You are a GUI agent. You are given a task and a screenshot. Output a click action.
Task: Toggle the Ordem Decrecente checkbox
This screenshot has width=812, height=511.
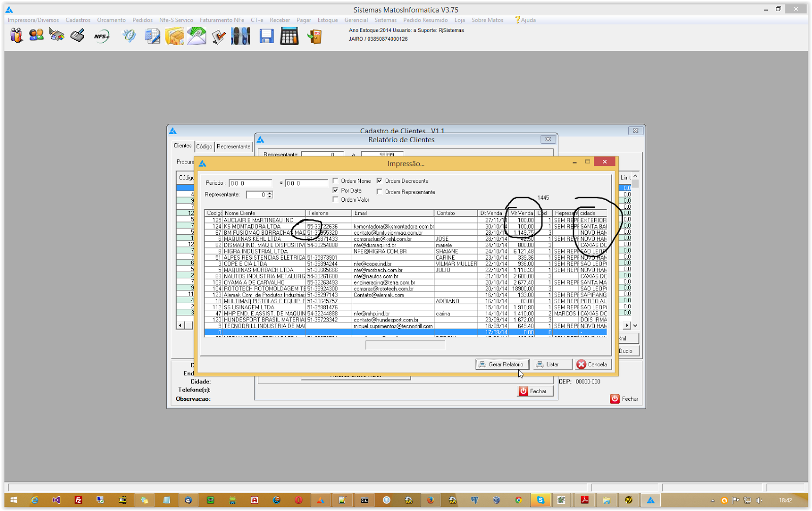tap(380, 181)
